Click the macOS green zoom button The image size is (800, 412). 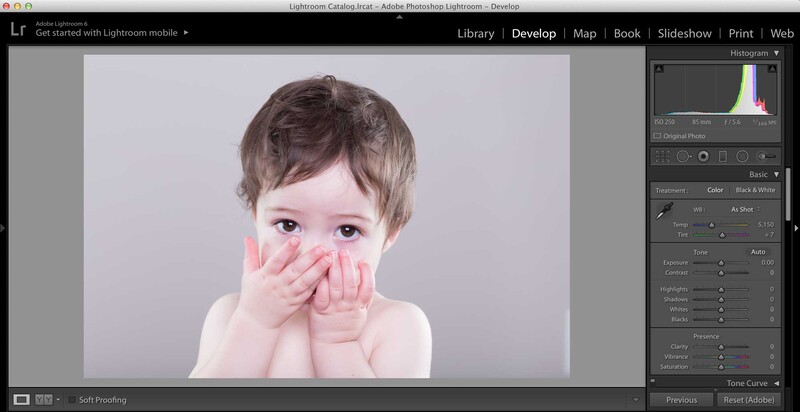pyautogui.click(x=29, y=6)
